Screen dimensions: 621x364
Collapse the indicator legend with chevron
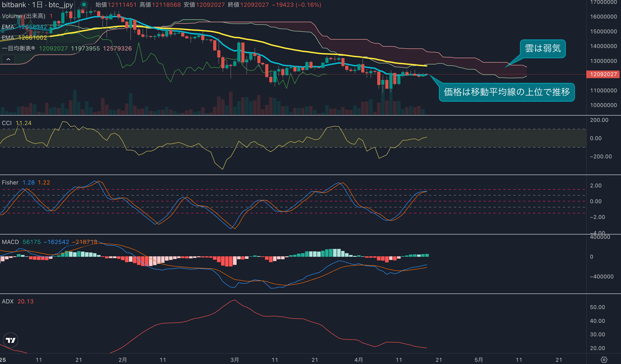click(x=8, y=59)
